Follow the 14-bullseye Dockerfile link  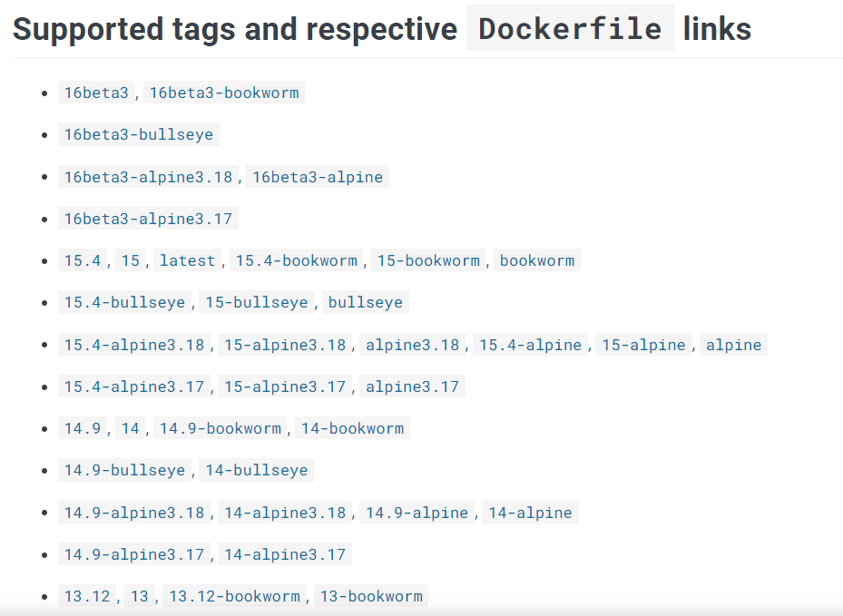pyautogui.click(x=257, y=471)
